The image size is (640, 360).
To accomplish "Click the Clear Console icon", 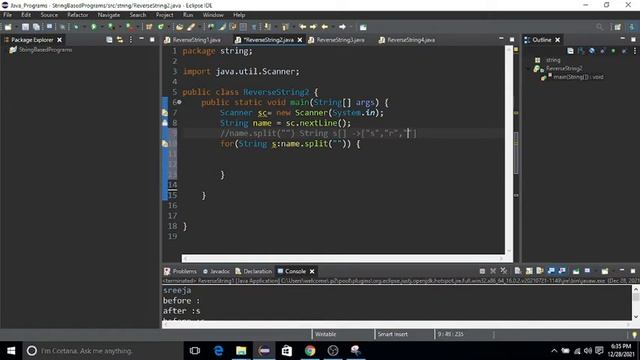I will (x=518, y=271).
